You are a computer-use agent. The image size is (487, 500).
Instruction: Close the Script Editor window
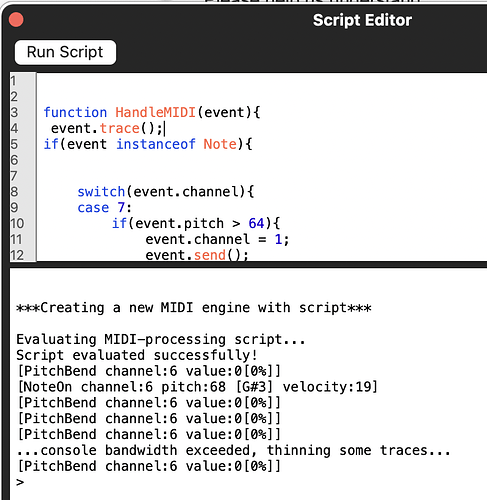[16, 20]
